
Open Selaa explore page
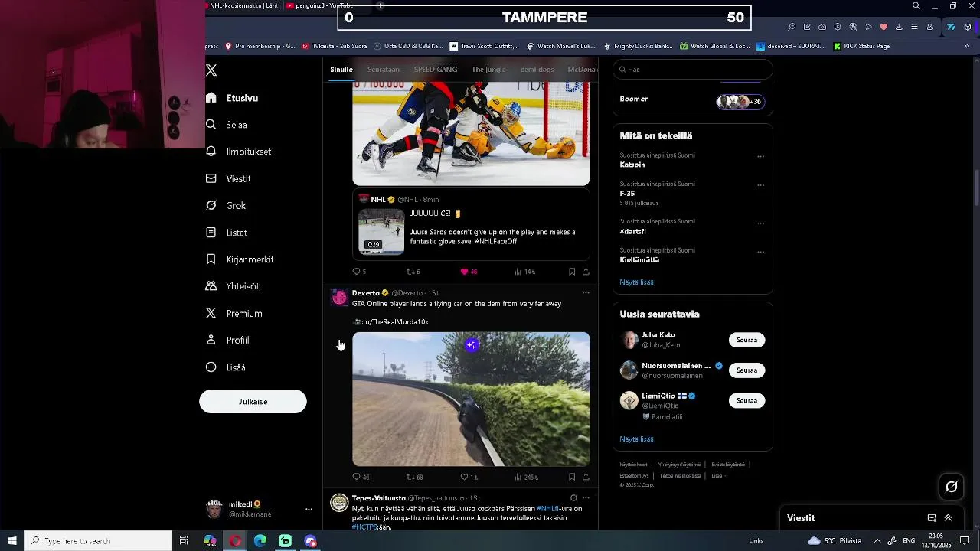[227, 125]
